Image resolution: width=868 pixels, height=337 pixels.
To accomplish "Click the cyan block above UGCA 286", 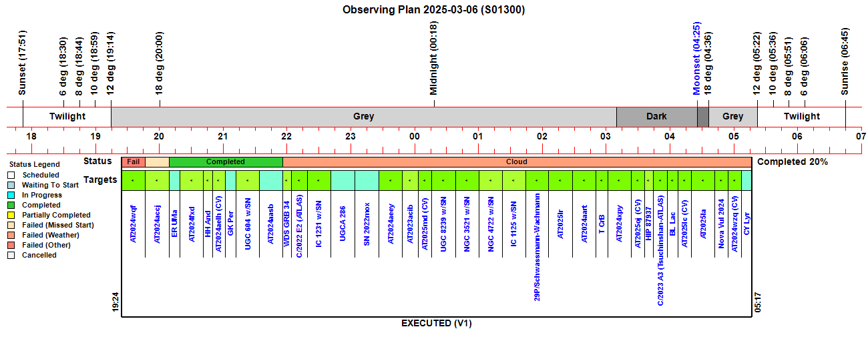I will [343, 180].
